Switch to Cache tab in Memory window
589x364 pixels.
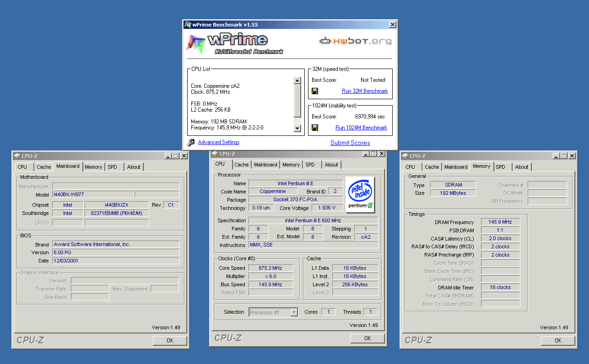[432, 167]
